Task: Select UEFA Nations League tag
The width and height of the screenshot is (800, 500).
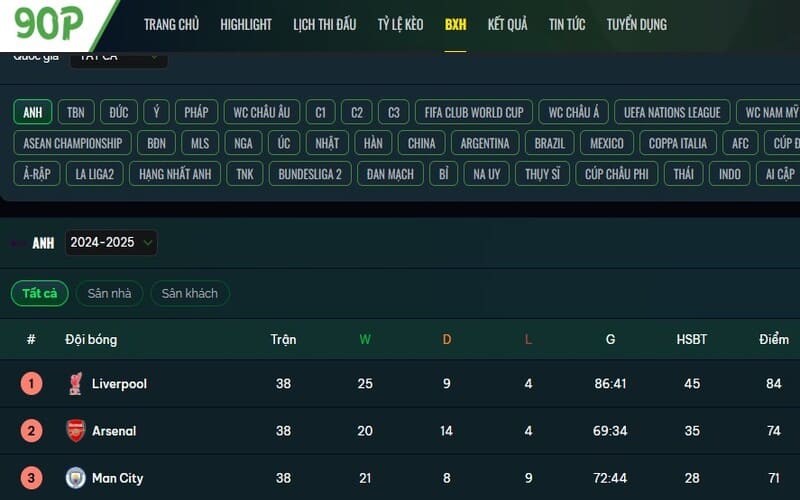Action: [672, 112]
